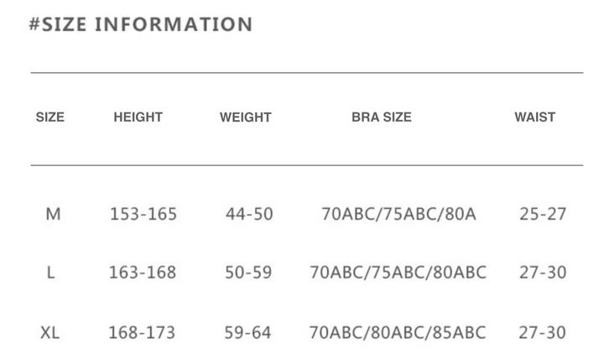Click the WEIGHT column header
The image size is (604, 364).
click(246, 117)
